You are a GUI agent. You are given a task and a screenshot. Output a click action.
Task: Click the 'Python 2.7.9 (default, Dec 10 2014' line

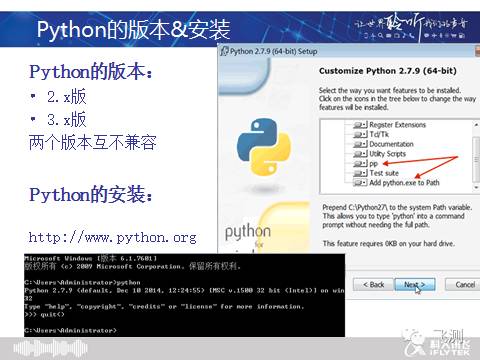(x=184, y=290)
